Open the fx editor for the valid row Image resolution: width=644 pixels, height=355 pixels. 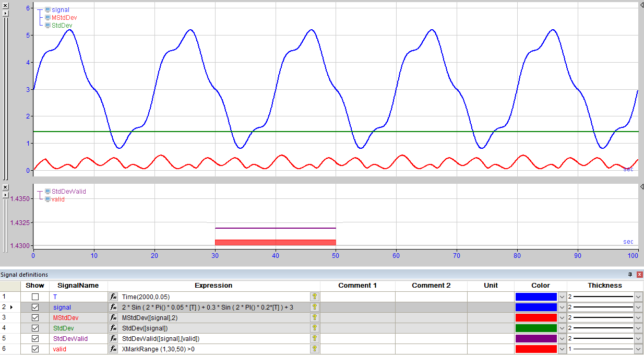coord(113,349)
